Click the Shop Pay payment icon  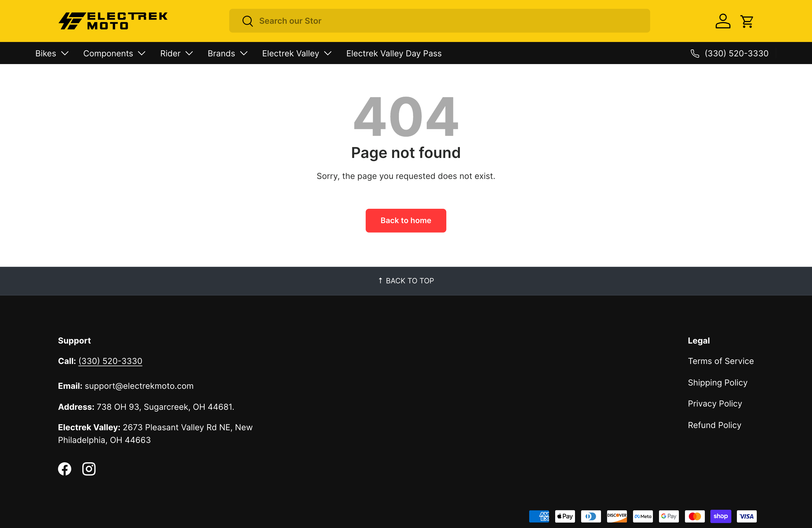tap(721, 516)
